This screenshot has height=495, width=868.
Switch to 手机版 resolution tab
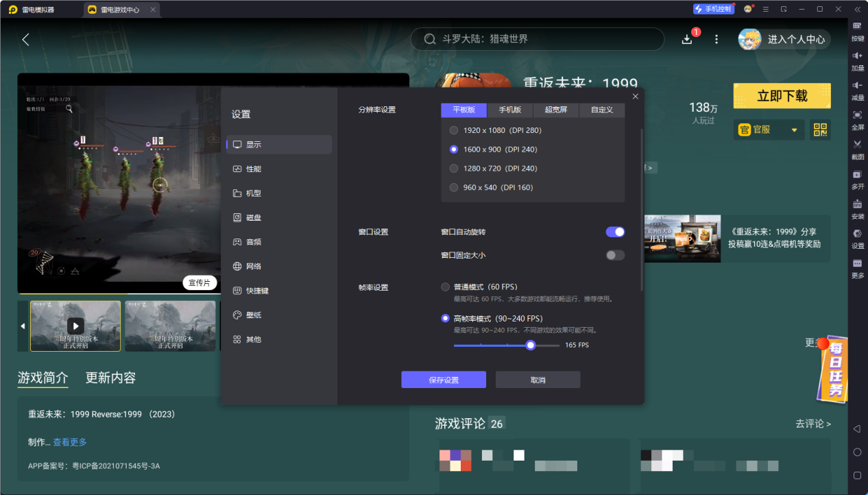[x=509, y=110]
